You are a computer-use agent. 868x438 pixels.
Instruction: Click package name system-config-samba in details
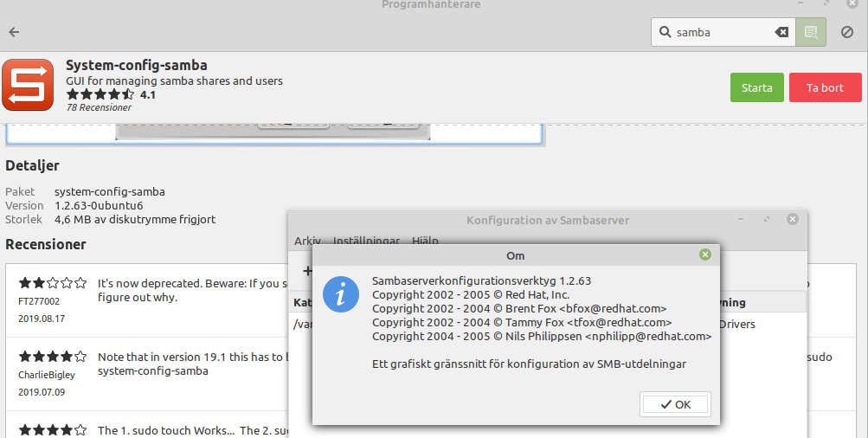click(x=110, y=191)
